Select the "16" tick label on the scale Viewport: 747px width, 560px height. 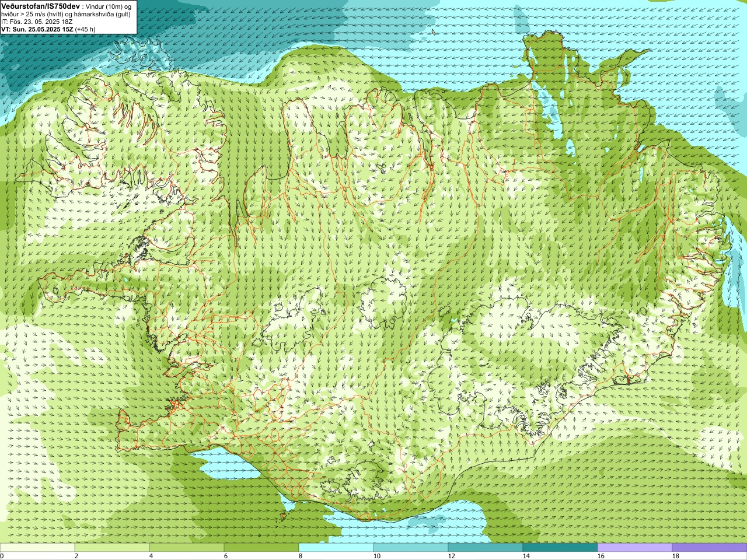[601, 556]
